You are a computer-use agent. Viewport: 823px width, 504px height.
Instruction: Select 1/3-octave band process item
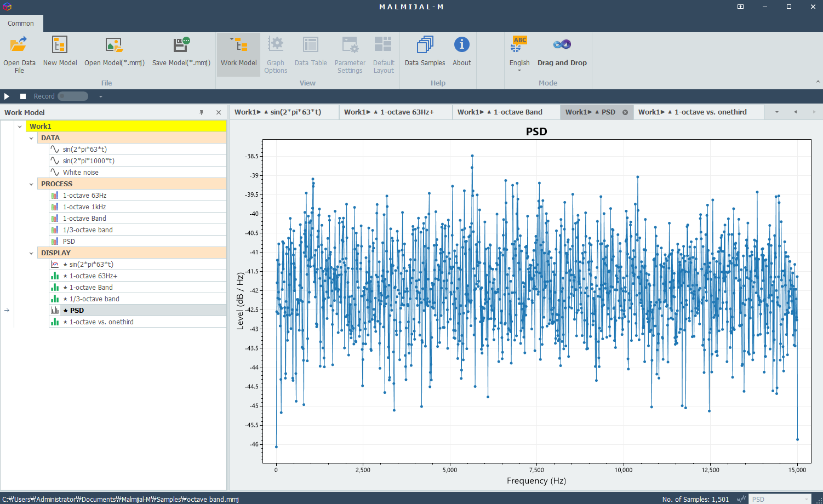pyautogui.click(x=138, y=230)
